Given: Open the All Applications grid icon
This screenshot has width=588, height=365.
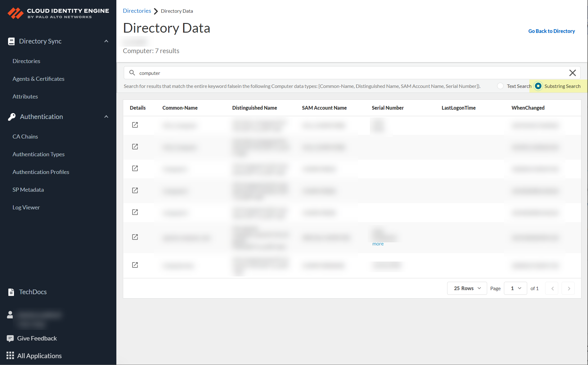Looking at the screenshot, I should click(10, 356).
